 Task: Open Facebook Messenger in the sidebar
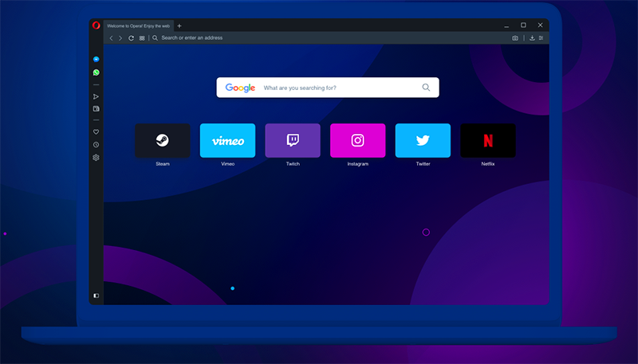96,59
